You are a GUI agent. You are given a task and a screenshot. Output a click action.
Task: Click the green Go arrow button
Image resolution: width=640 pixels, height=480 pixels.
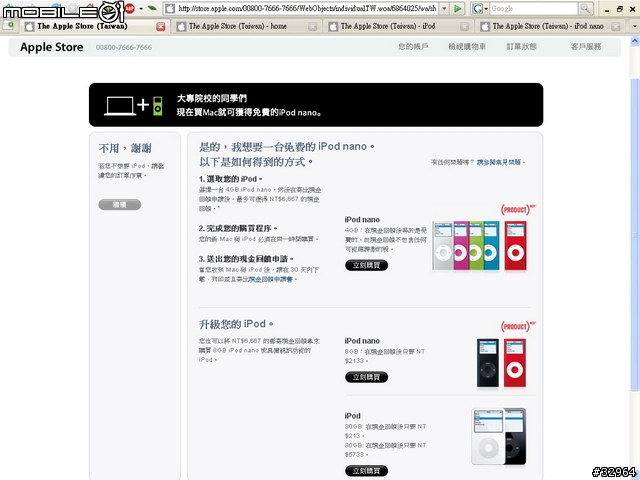458,8
